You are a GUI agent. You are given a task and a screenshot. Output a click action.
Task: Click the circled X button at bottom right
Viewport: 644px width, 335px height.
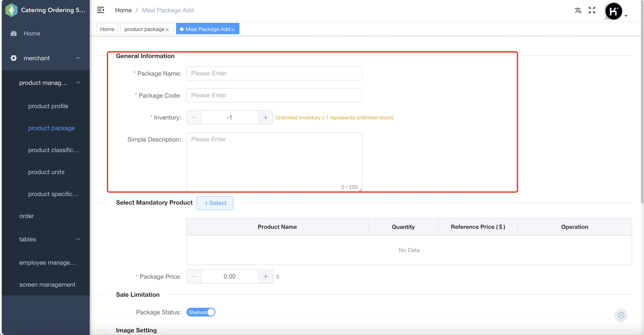tap(621, 315)
